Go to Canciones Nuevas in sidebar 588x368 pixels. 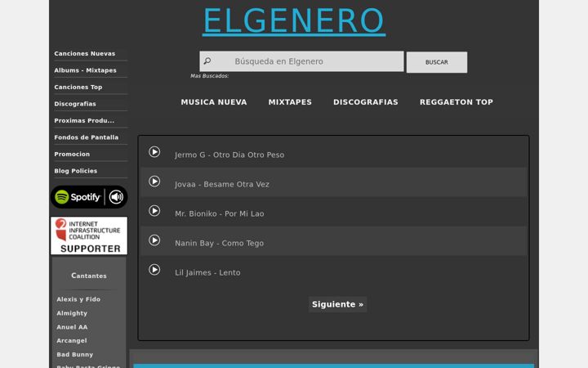(84, 54)
